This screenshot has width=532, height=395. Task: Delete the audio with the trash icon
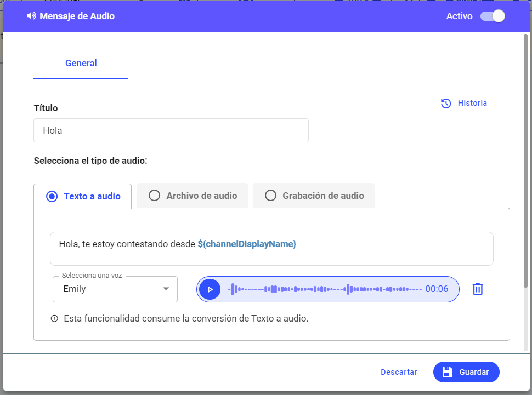[x=478, y=289]
